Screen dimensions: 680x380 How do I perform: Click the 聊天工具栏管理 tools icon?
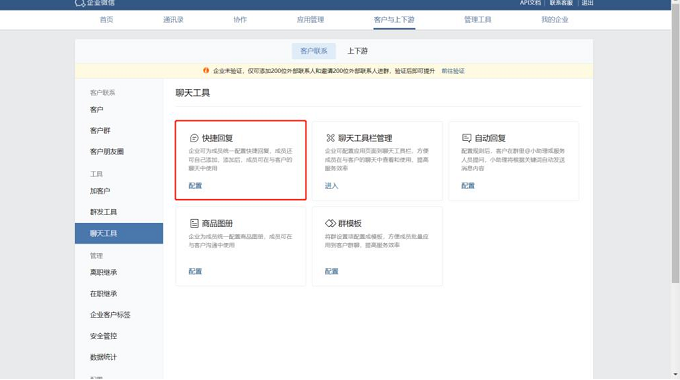pos(330,138)
